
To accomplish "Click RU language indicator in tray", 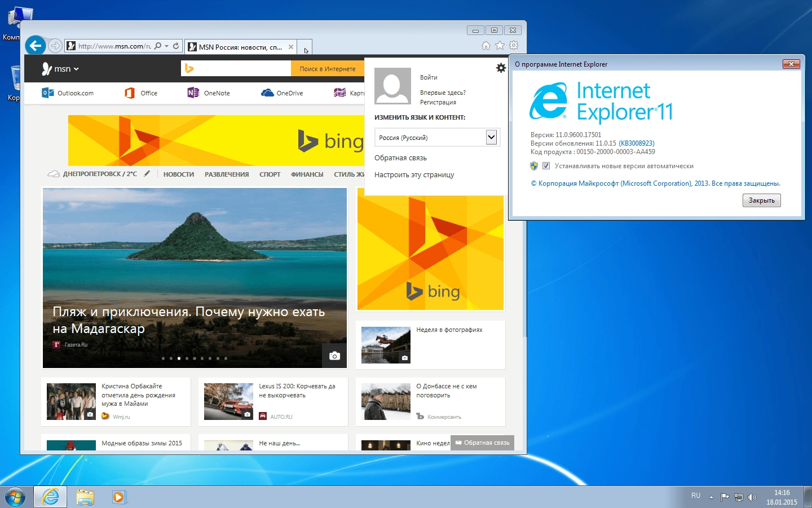I will pyautogui.click(x=696, y=496).
